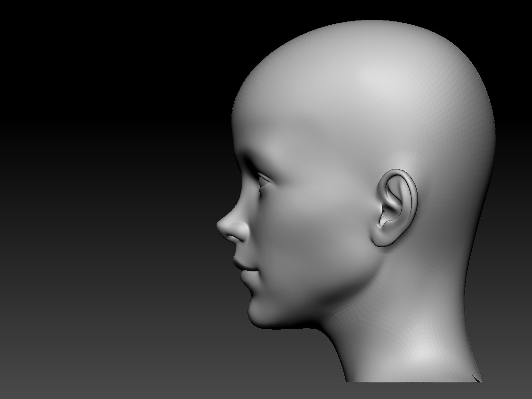Click the eye area of the model
The height and width of the screenshot is (399, 532).
264,180
